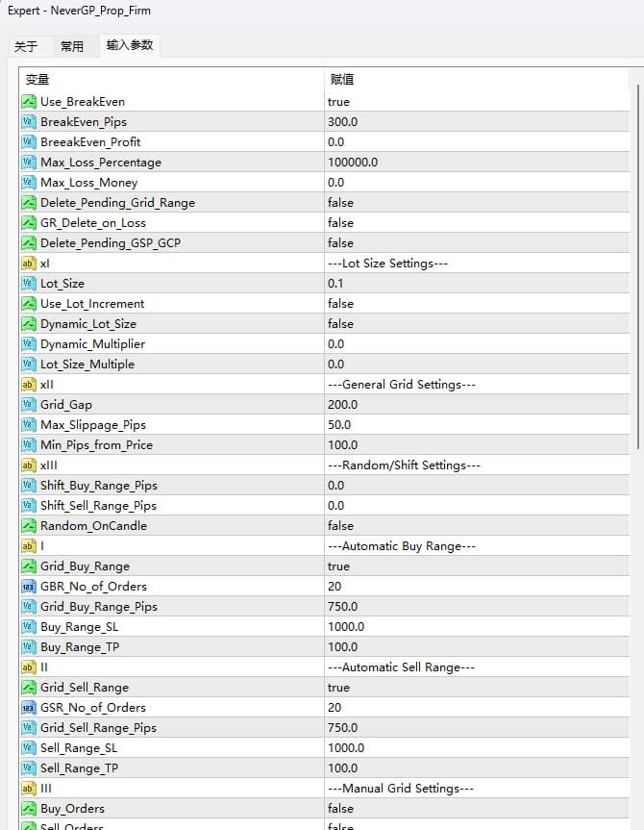
Task: Click the GBR_No_of_Orders integer 123 icon
Action: (29, 587)
